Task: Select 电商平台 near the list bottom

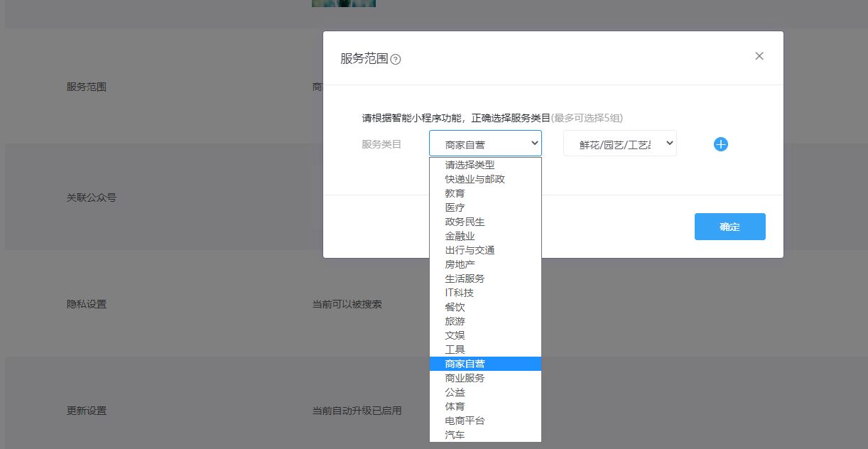Action: pyautogui.click(x=463, y=420)
